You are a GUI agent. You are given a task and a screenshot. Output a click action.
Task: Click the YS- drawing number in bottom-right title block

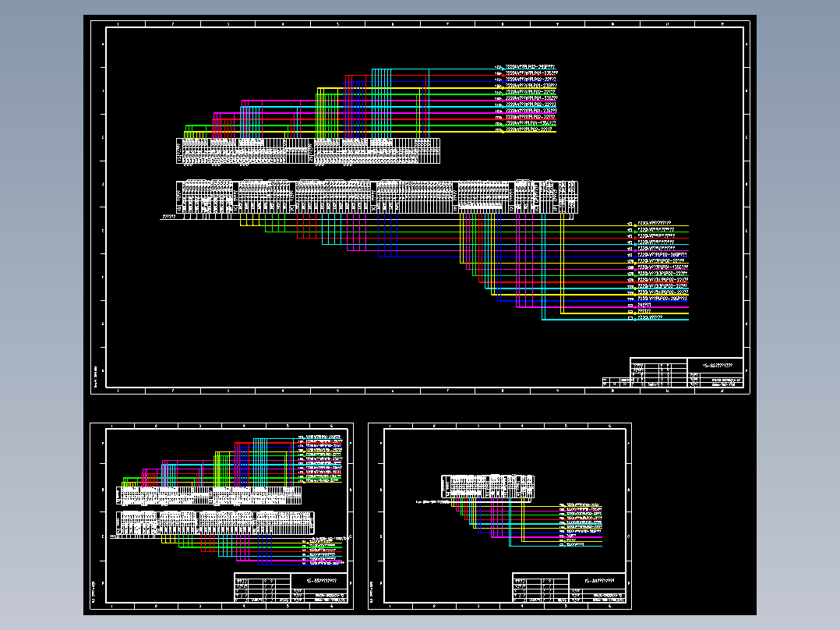point(599,580)
